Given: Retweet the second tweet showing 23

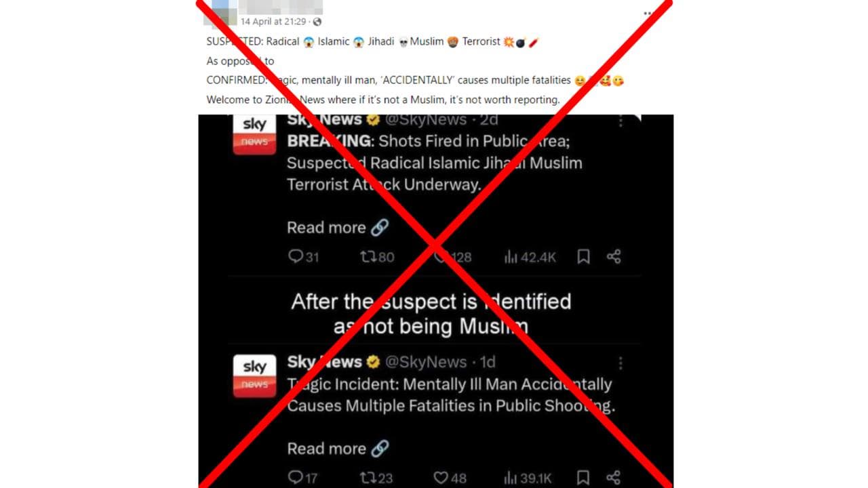Looking at the screenshot, I should click(368, 478).
